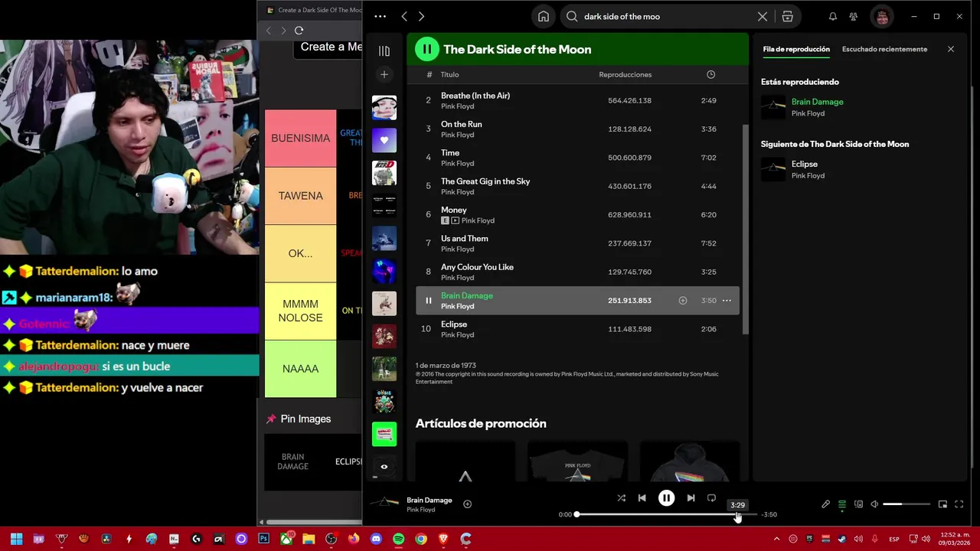Select The Great Gig in the Sky

tap(578, 186)
